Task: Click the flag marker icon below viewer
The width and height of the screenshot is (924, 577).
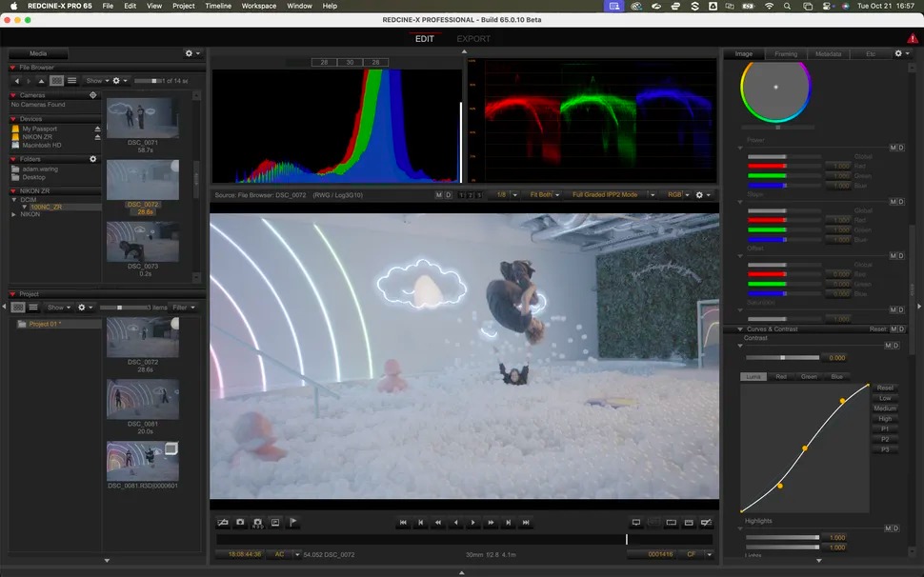Action: [292, 523]
